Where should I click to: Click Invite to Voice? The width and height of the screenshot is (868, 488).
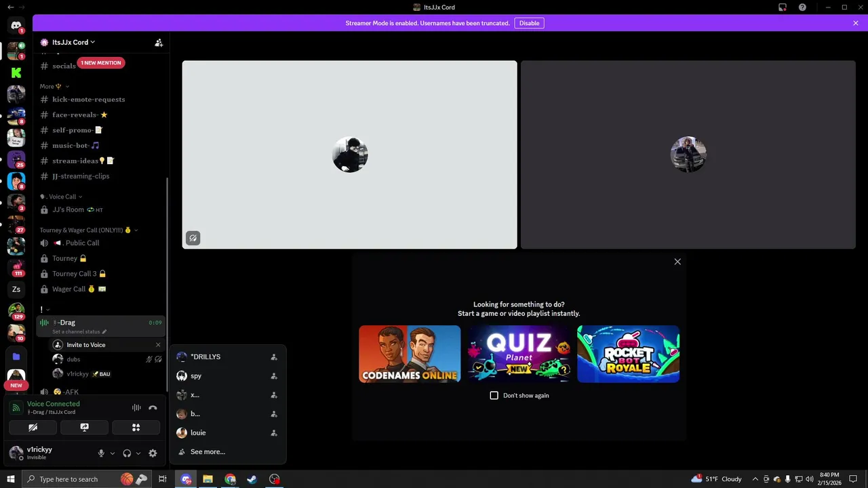[86, 345]
